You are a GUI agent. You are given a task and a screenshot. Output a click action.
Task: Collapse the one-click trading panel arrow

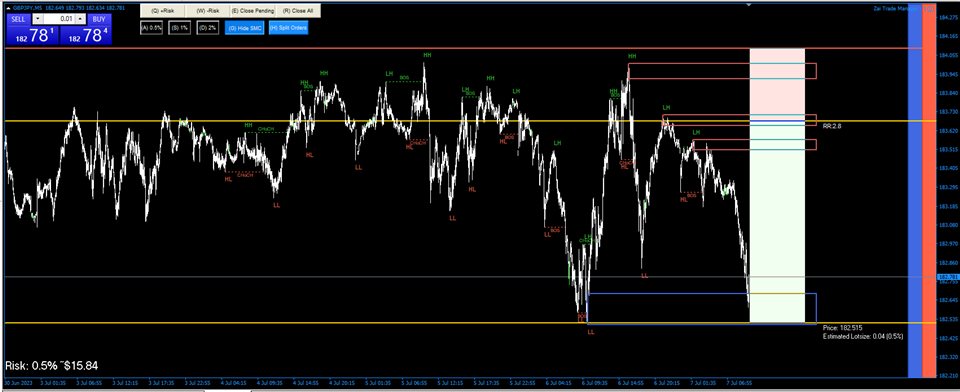click(x=9, y=8)
